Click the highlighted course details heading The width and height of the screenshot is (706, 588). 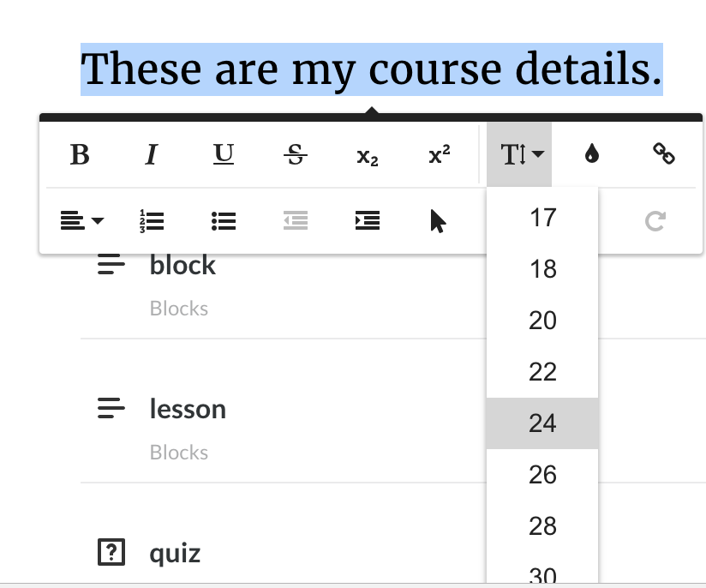371,70
